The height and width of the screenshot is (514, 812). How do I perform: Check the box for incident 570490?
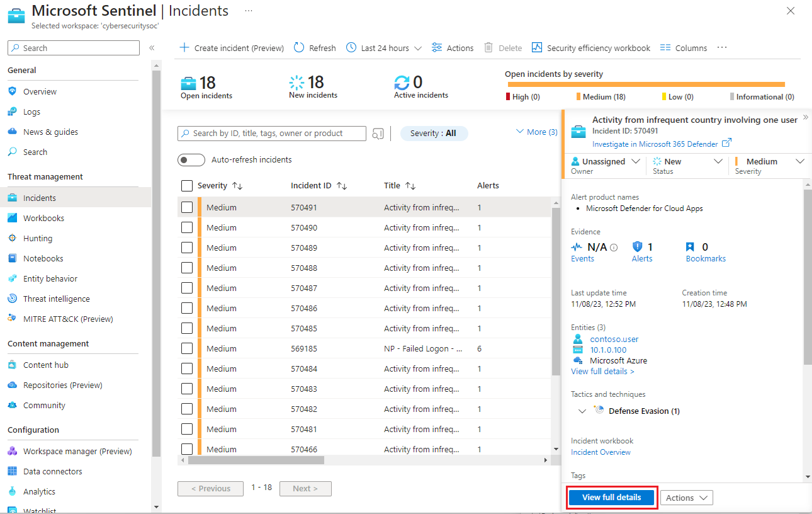pos(187,227)
